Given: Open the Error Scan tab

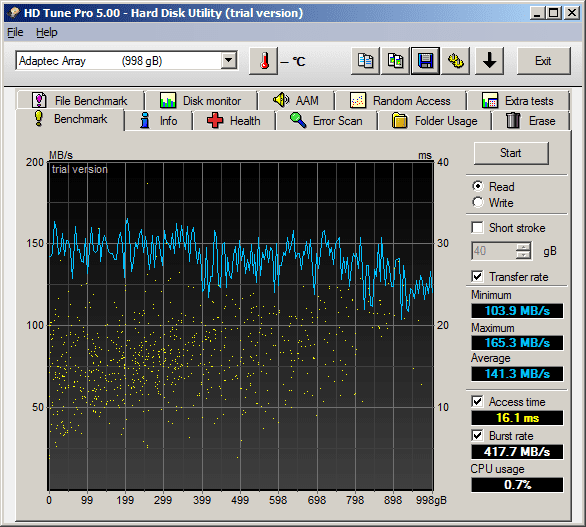Looking at the screenshot, I should pyautogui.click(x=327, y=121).
